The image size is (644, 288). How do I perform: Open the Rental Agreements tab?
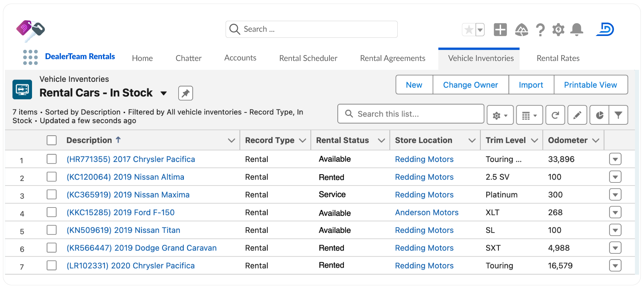coord(393,58)
